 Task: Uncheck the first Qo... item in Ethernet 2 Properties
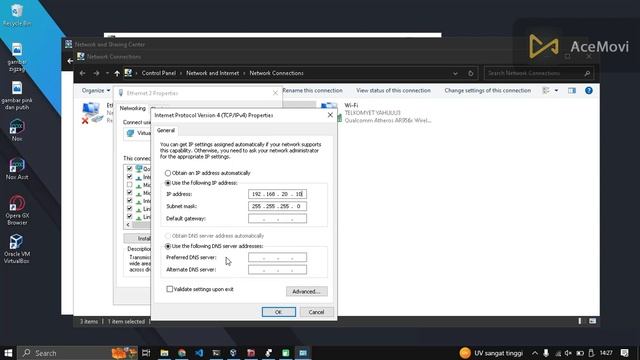pos(129,169)
